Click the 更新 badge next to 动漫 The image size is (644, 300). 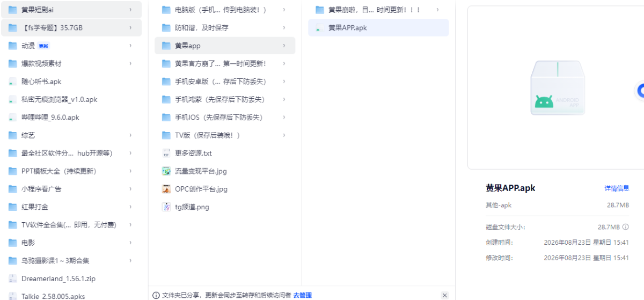(43, 46)
